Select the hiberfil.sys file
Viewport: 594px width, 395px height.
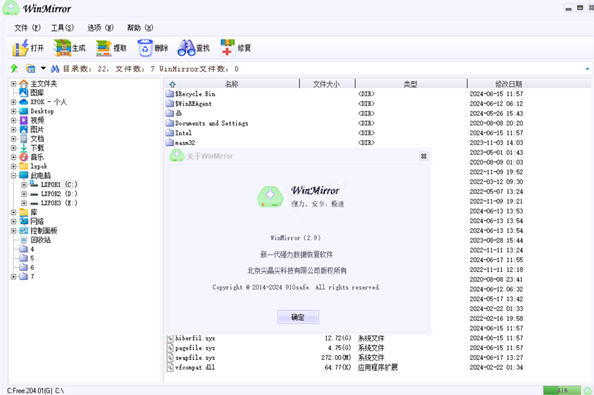click(x=195, y=338)
